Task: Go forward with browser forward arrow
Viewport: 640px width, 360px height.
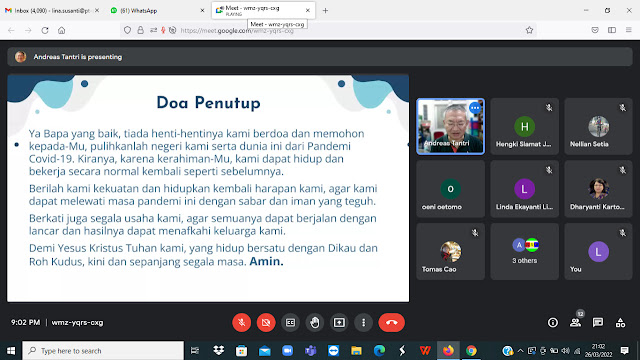Action: pos(28,30)
